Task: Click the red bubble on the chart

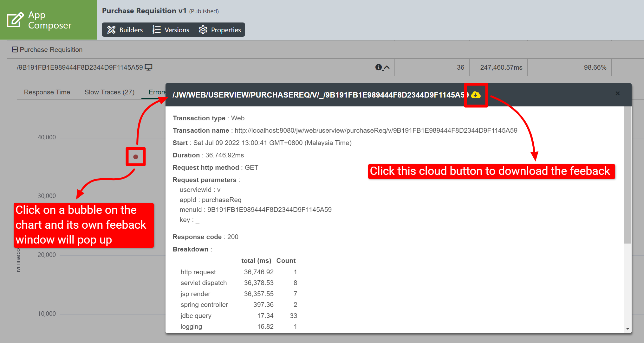Action: [x=136, y=157]
